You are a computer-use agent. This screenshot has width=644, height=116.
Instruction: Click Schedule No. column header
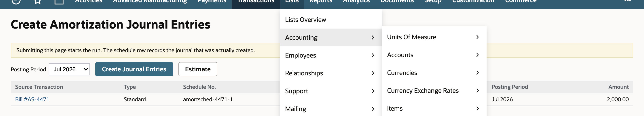[199, 87]
